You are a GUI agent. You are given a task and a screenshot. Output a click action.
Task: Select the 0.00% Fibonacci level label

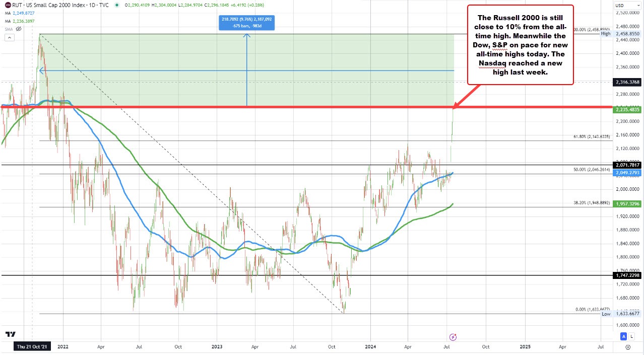(x=593, y=309)
